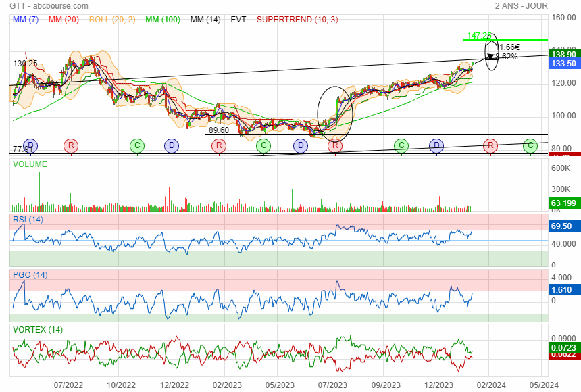Click the 12/2022 date axis label
This screenshot has width=581, height=392.
tap(174, 385)
